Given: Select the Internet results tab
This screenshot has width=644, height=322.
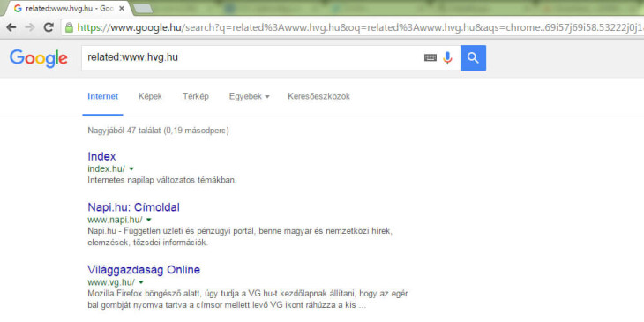Looking at the screenshot, I should pyautogui.click(x=102, y=96).
